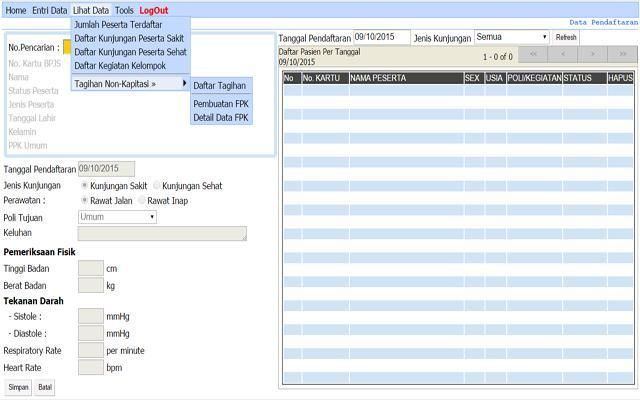Screen dimensions: 640x400
Task: Go to first page of patient list
Action: pyautogui.click(x=533, y=54)
